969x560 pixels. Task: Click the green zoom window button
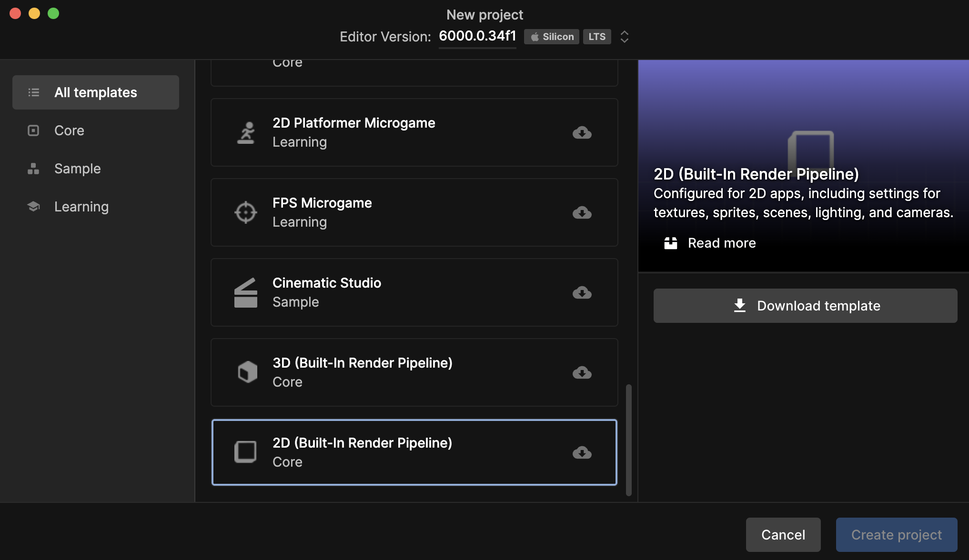click(53, 13)
